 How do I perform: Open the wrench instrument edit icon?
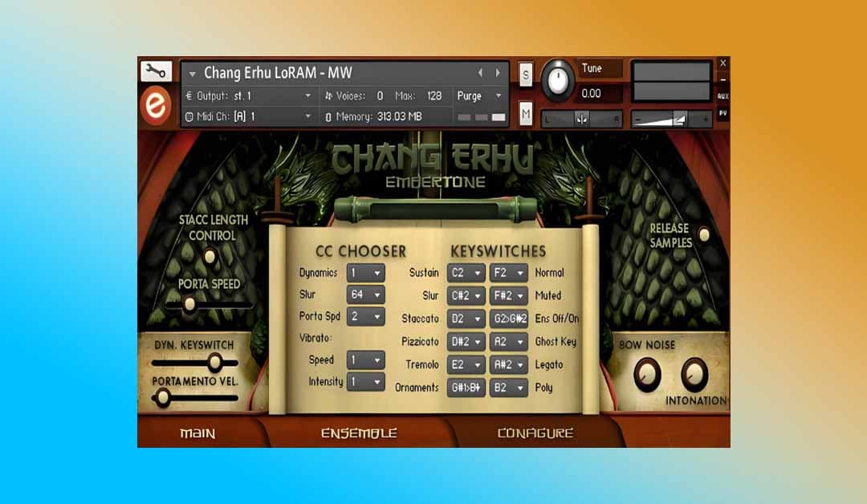pos(156,71)
